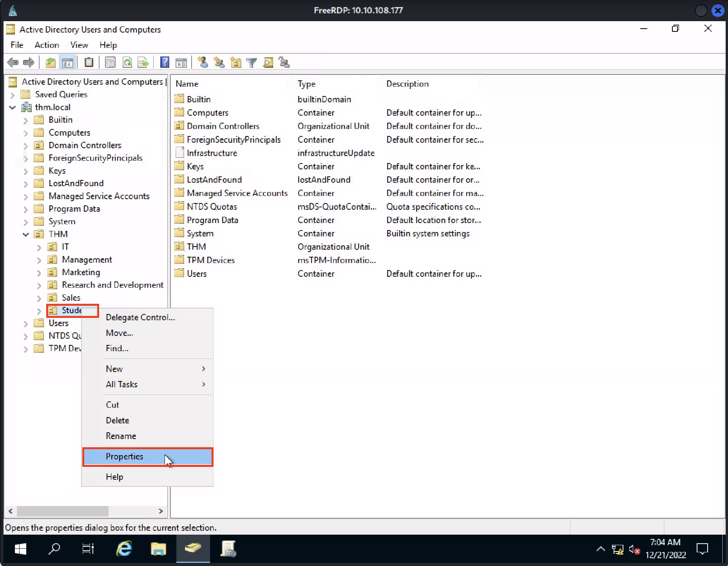The image size is (728, 566).
Task: Open the New submenu
Action: (x=148, y=369)
